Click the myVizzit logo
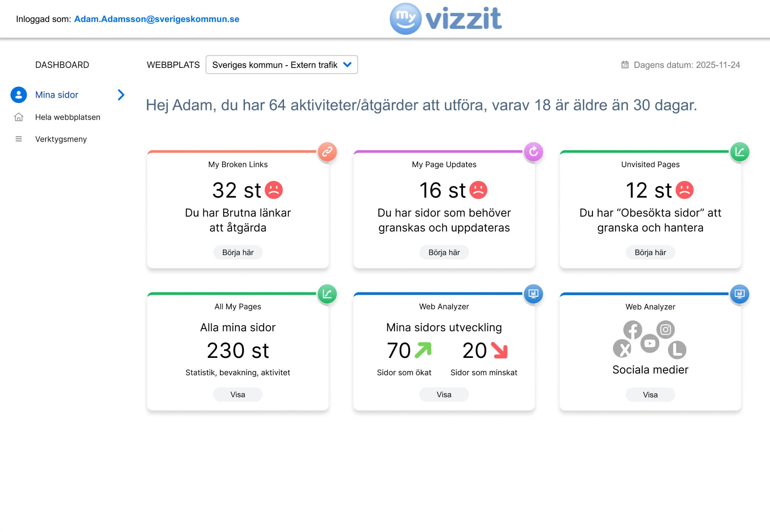Image resolution: width=770 pixels, height=532 pixels. [x=446, y=19]
